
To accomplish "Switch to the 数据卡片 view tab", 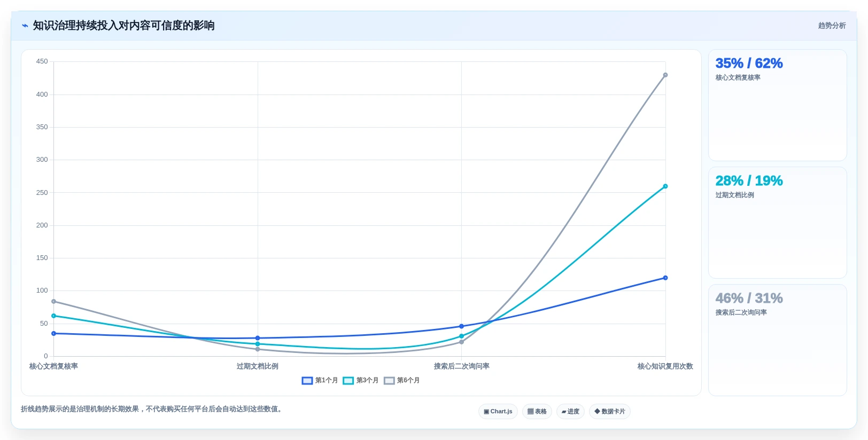I will (609, 412).
